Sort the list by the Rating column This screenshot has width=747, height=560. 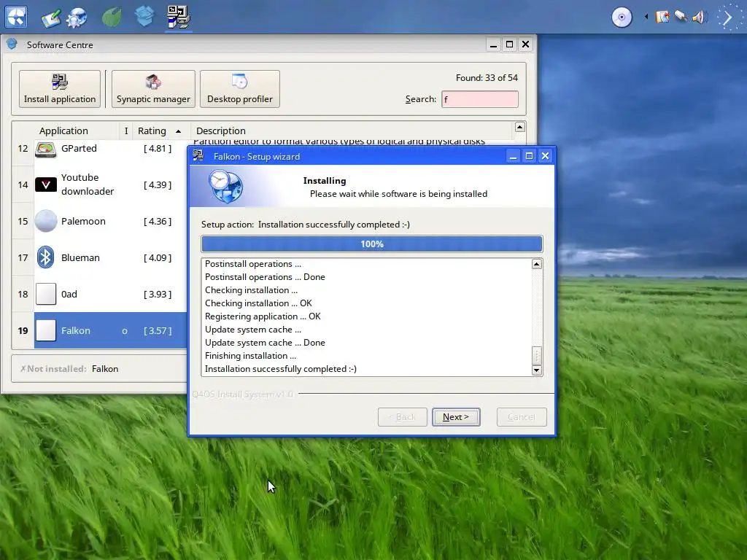point(160,131)
